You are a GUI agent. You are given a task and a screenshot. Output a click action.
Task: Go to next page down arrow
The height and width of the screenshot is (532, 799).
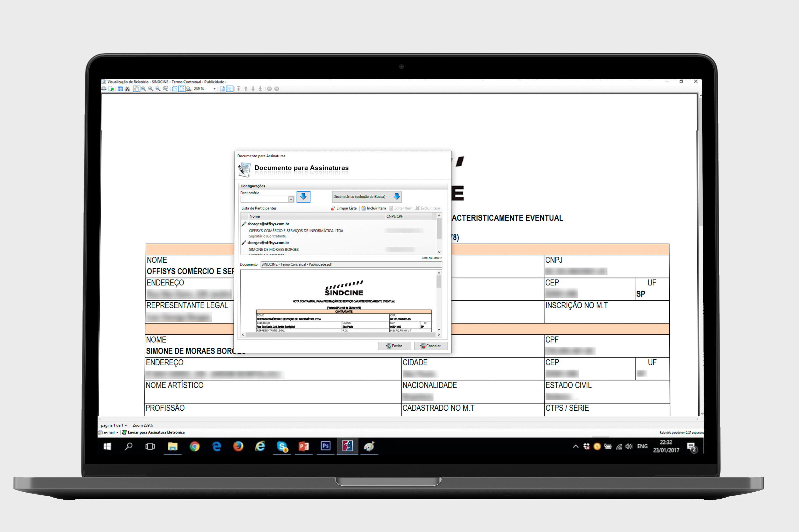253,89
